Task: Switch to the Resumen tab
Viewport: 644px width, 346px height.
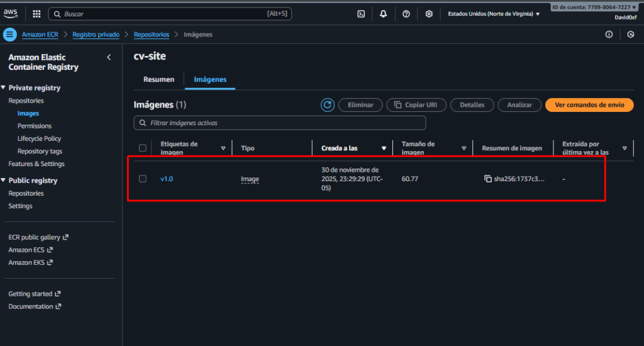Action: pos(158,80)
